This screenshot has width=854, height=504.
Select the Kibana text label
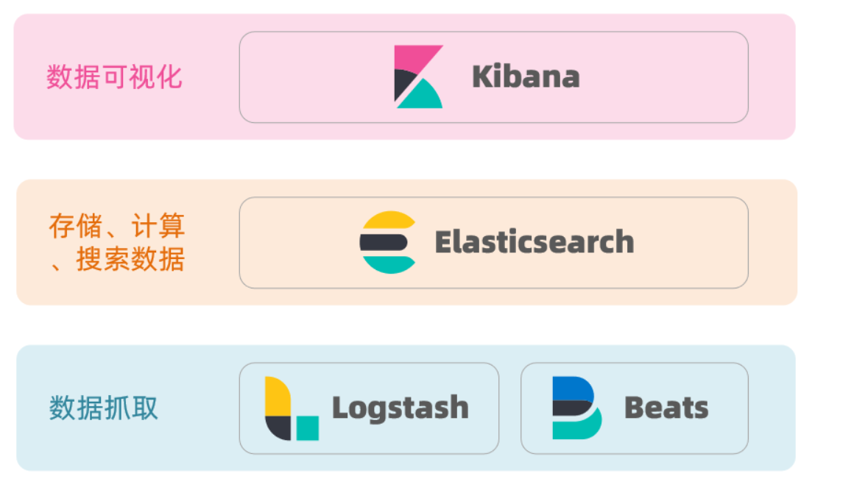click(x=526, y=77)
